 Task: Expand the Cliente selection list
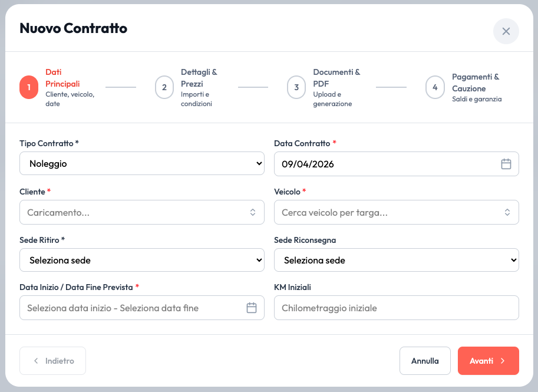[x=142, y=212]
